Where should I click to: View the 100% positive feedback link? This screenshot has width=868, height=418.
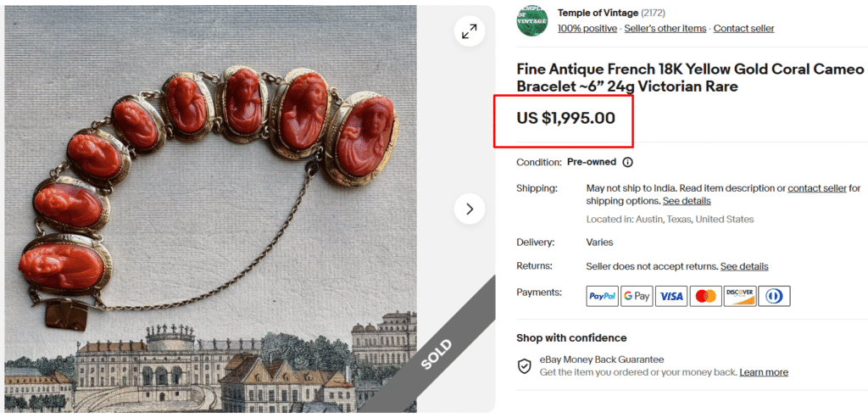(587, 29)
